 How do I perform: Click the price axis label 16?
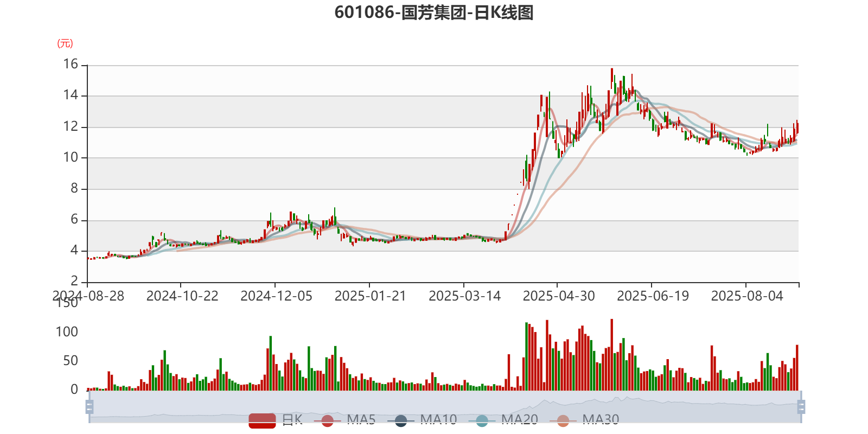(x=71, y=65)
